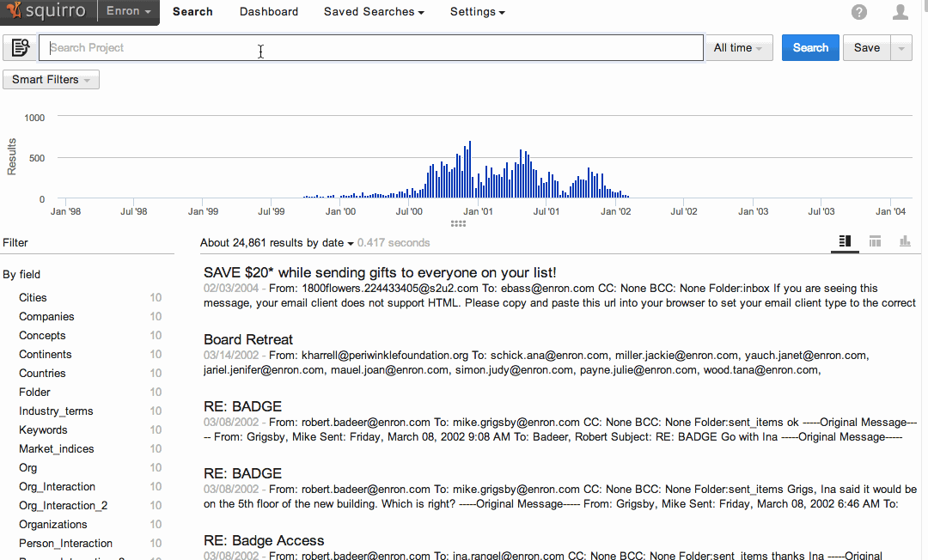This screenshot has width=928, height=560.
Task: Filter by the Market_indices field
Action: pos(56,449)
